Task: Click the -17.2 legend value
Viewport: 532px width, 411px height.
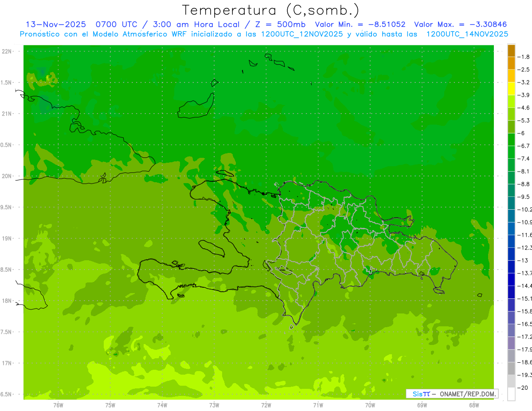Action: click(x=524, y=337)
